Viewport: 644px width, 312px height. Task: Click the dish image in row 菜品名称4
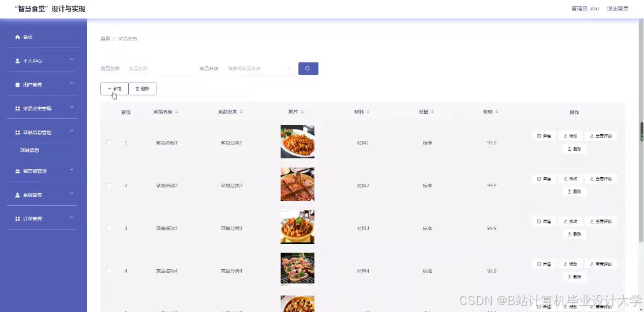click(x=297, y=269)
